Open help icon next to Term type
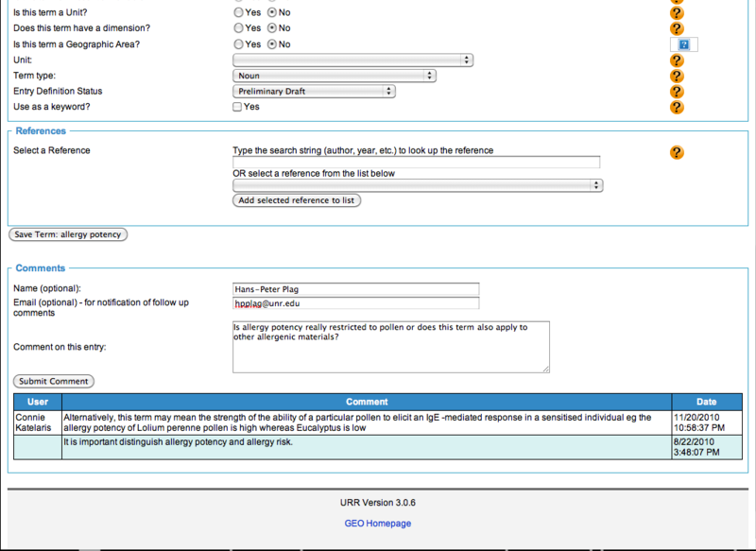Viewport: 756px width, 551px height. 677,76
